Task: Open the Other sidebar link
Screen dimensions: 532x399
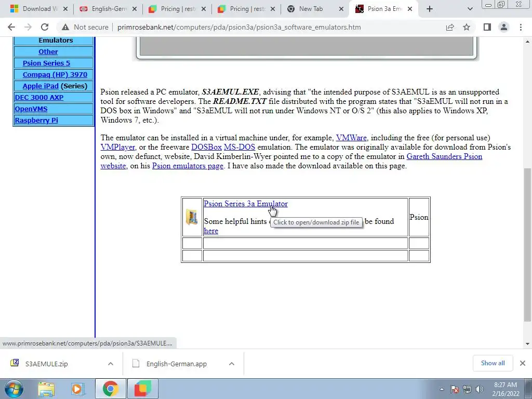Action: click(x=48, y=51)
